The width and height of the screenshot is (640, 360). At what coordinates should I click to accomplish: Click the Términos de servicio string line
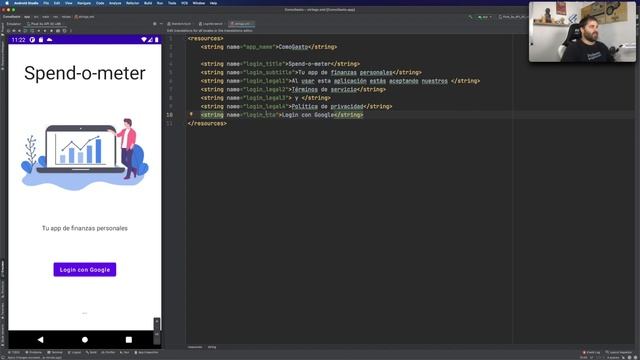(x=293, y=89)
